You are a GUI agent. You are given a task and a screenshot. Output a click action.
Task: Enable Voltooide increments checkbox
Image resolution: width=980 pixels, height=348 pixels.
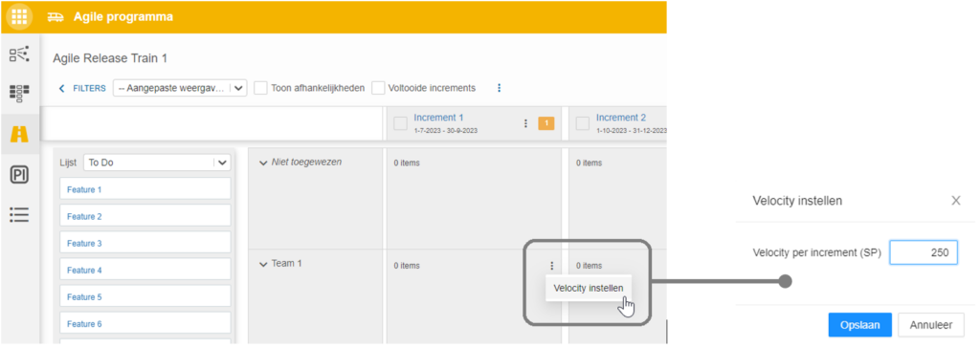378,88
